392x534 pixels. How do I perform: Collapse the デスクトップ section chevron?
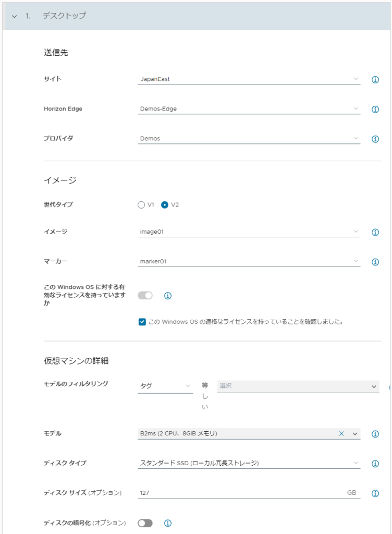14,16
